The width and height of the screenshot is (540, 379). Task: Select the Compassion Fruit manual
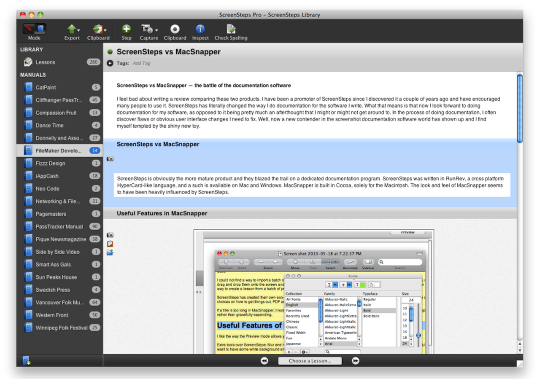click(59, 113)
